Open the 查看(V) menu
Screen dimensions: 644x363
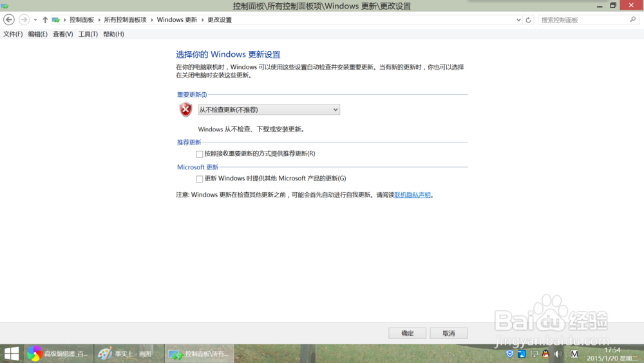click(x=63, y=34)
